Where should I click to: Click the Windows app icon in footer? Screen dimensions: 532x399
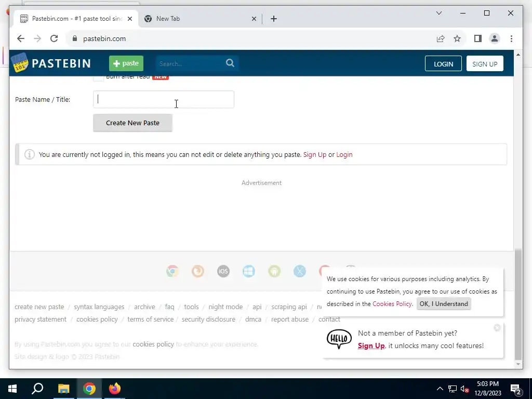coord(249,271)
